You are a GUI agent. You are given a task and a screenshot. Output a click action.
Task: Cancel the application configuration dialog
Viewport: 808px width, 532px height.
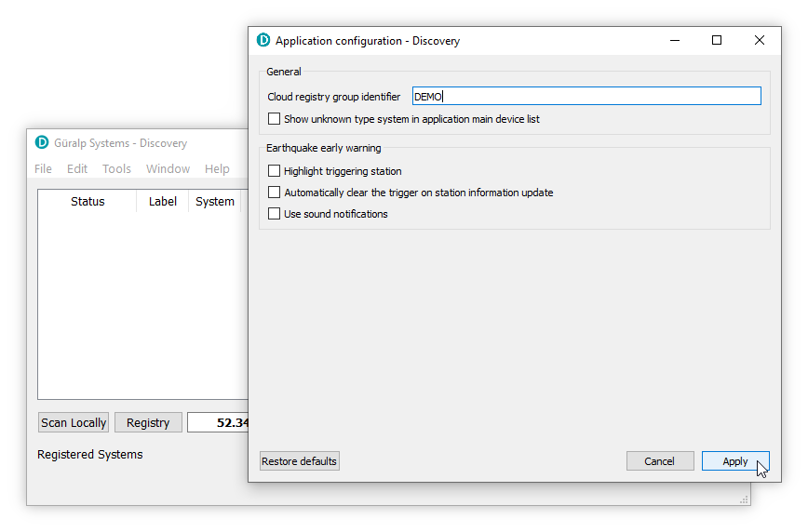[x=660, y=461]
